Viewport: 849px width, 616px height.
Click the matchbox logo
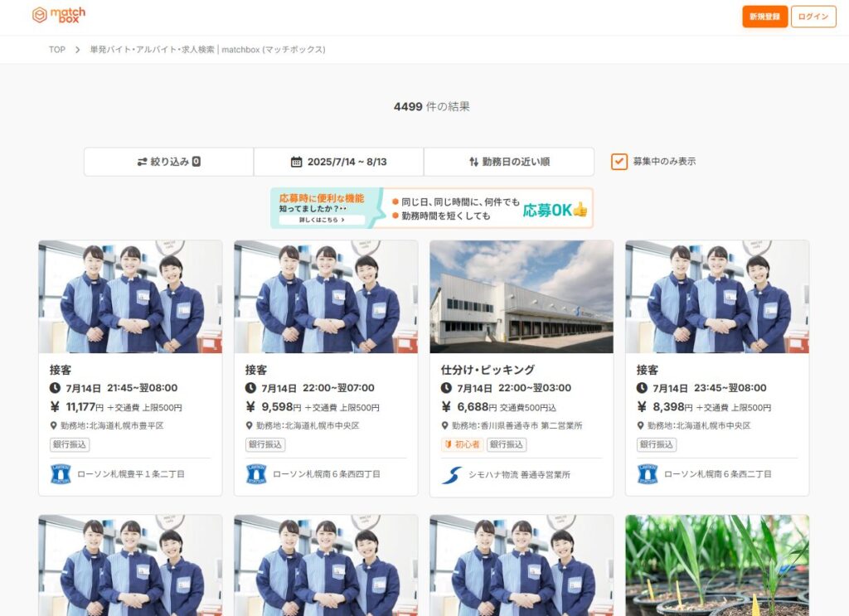[x=59, y=15]
